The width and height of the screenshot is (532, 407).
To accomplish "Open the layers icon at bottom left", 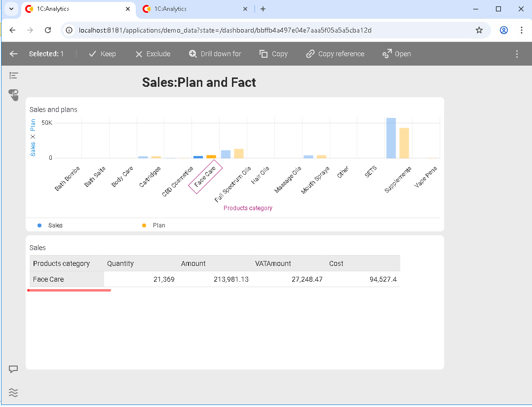I will coord(14,392).
